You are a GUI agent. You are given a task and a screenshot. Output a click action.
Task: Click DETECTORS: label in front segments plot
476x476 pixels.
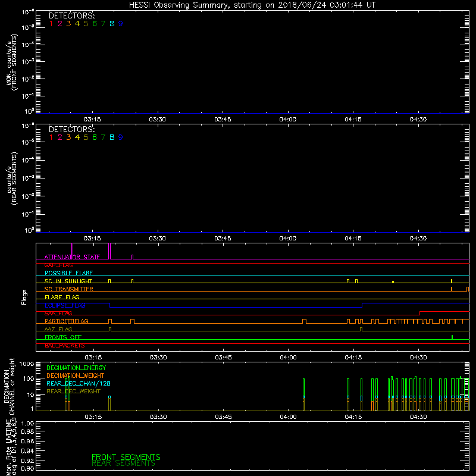(71, 16)
